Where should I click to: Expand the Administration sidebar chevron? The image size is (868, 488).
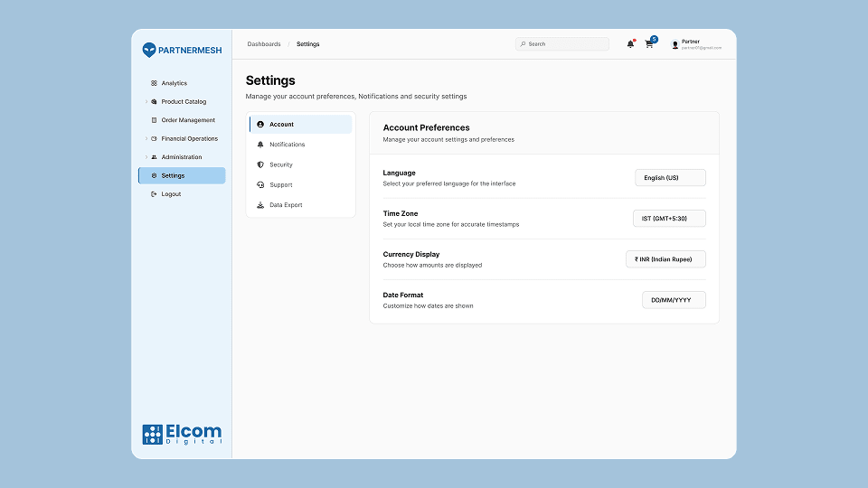[x=146, y=157]
